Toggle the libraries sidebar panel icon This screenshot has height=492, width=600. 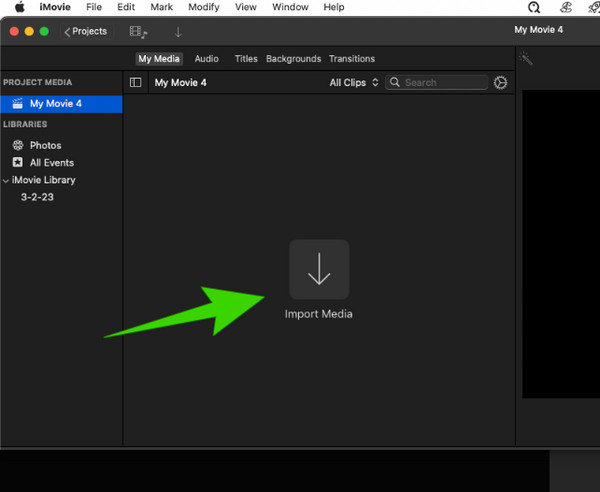click(135, 82)
